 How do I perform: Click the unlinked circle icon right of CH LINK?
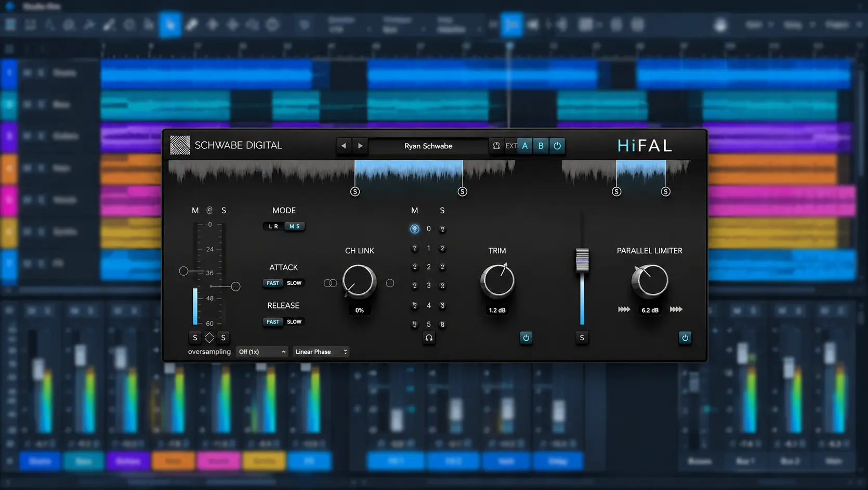coord(390,283)
